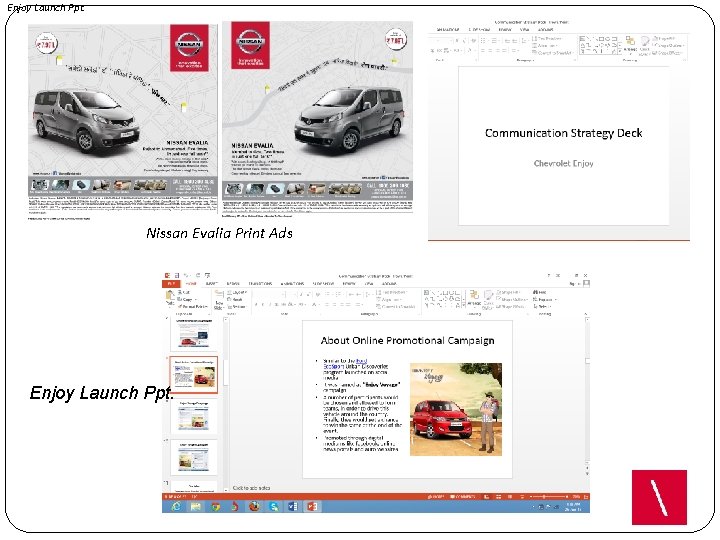Screen dimensions: 720x540
Task: Switch to Slide Sorter view in the status bar
Action: [x=499, y=497]
